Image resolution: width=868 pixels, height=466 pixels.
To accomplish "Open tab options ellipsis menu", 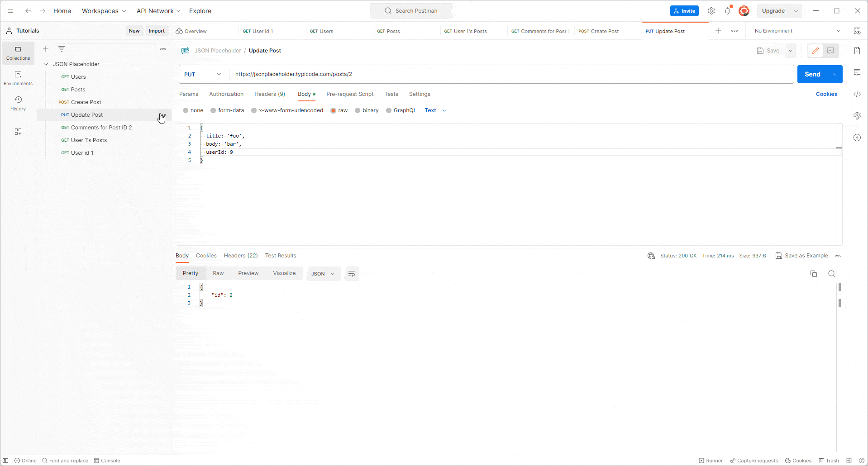I will click(734, 31).
